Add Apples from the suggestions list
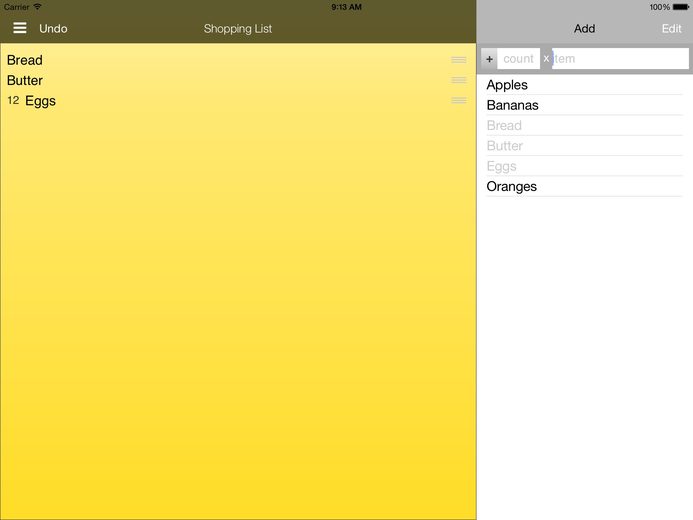This screenshot has height=520, width=693. pos(584,85)
